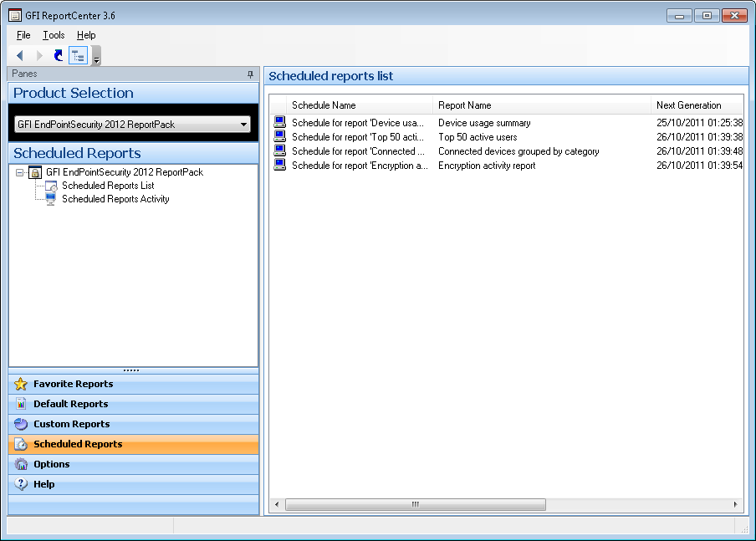Image resolution: width=756 pixels, height=541 pixels.
Task: Click the Back navigation arrow in toolbar
Action: tap(20, 55)
